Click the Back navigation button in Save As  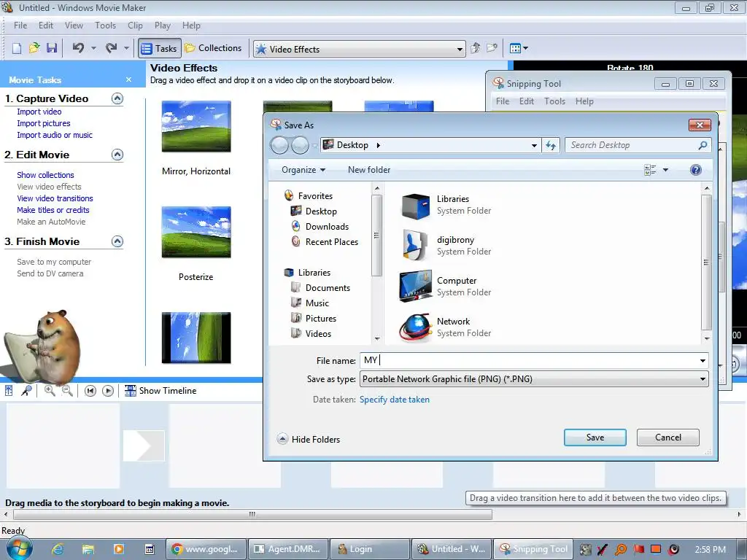279,145
